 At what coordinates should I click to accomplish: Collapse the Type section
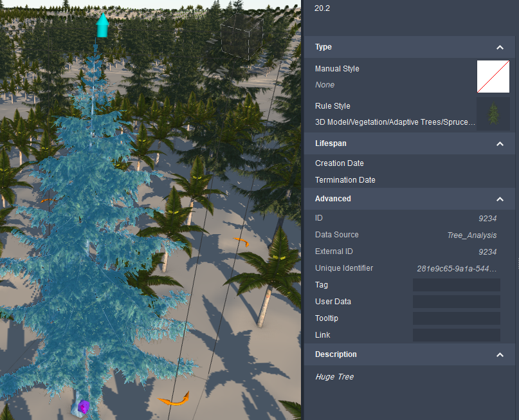pos(500,47)
